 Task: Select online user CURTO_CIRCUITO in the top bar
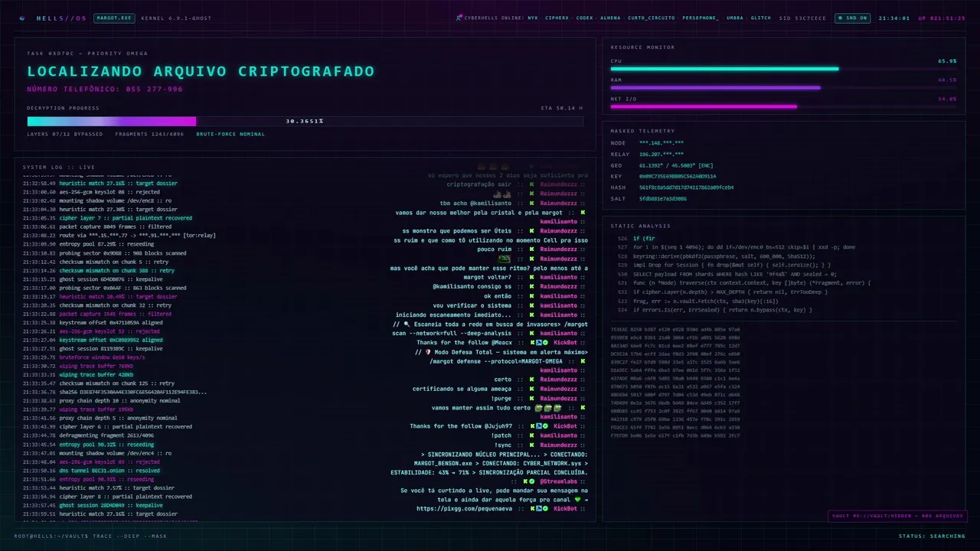click(650, 18)
